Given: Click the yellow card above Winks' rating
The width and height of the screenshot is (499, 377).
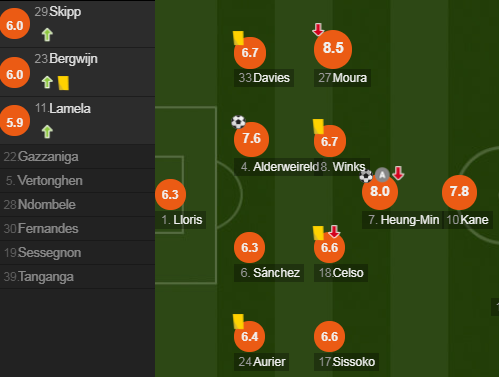Looking at the screenshot, I should [x=319, y=127].
